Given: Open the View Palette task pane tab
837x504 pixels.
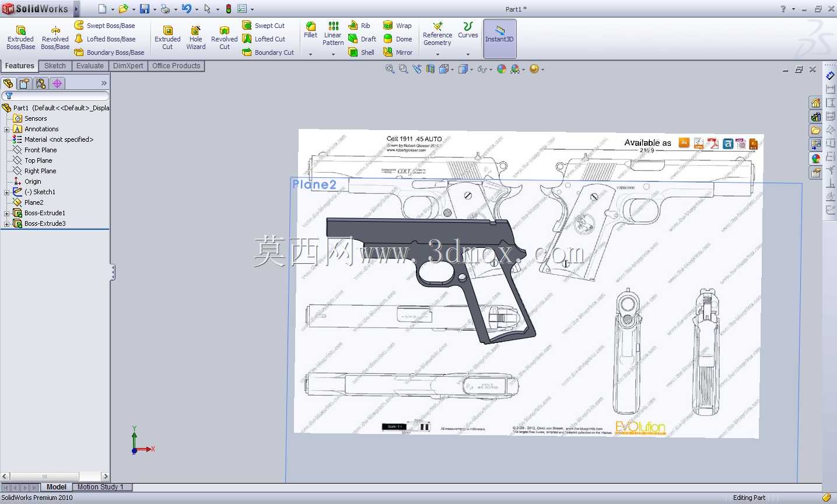Looking at the screenshot, I should click(815, 145).
